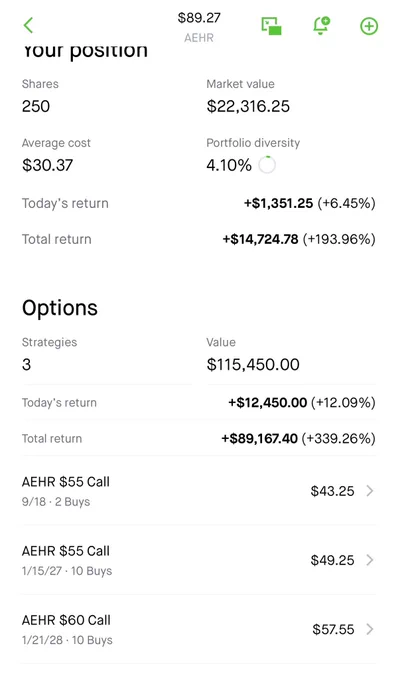
Task: Expand chevron for $60 Call option
Action: coord(370,629)
